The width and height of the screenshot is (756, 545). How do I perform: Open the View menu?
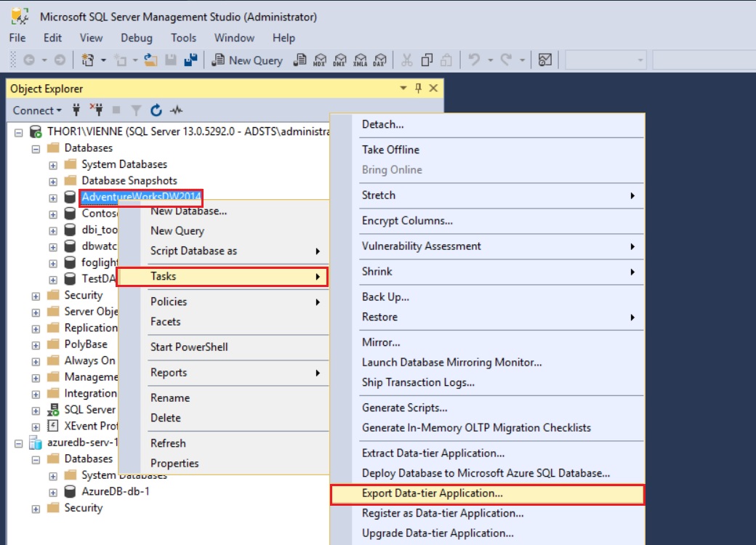pos(91,38)
